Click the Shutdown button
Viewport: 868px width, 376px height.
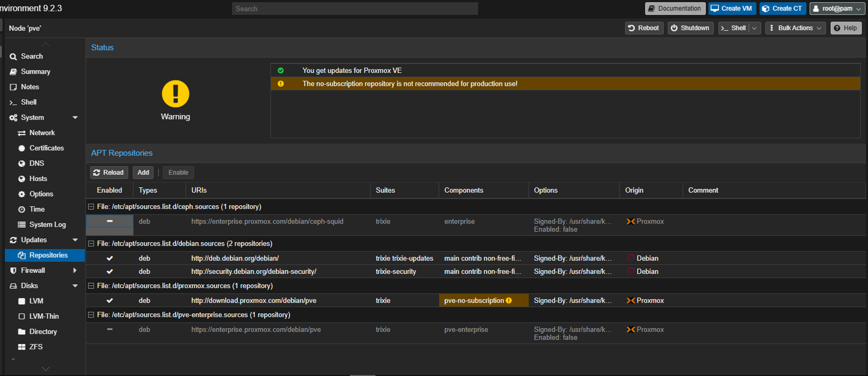690,28
